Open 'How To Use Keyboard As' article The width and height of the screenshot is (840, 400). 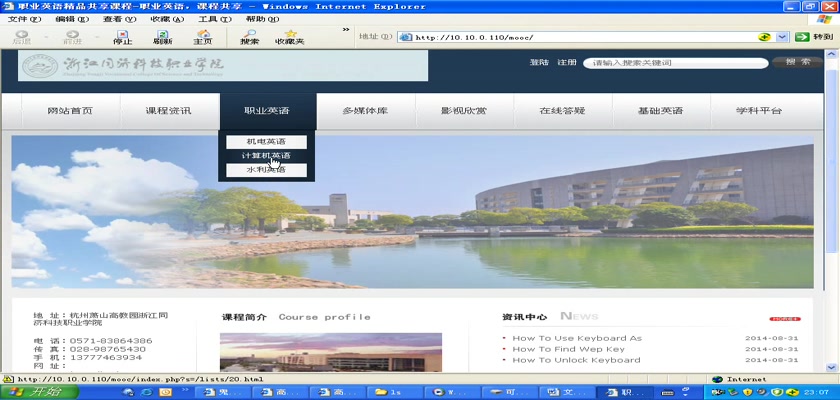[x=577, y=338]
